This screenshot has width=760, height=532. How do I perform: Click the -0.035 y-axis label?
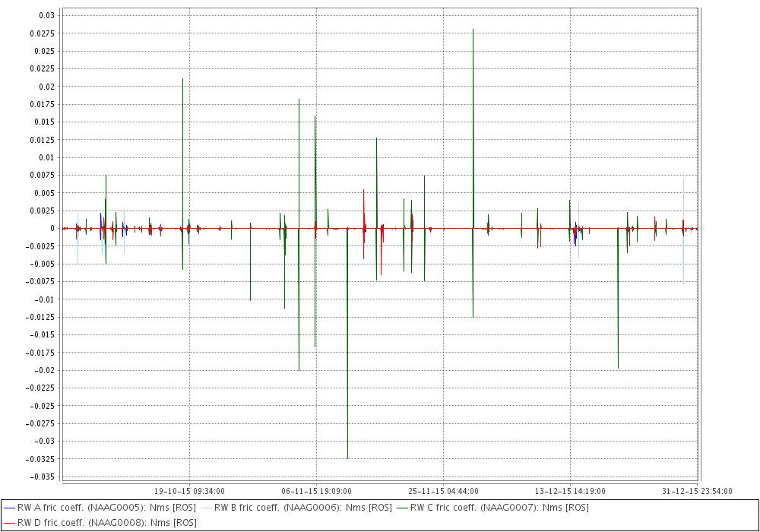point(42,477)
